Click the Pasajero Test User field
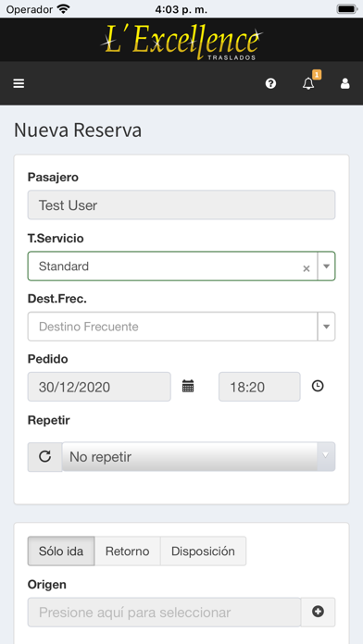The height and width of the screenshot is (644, 363). 181,204
